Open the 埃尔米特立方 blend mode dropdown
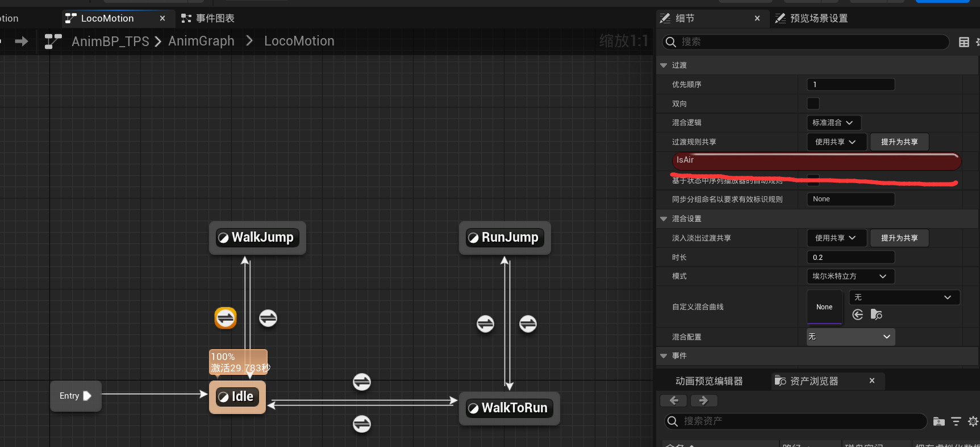980x447 pixels. 850,276
